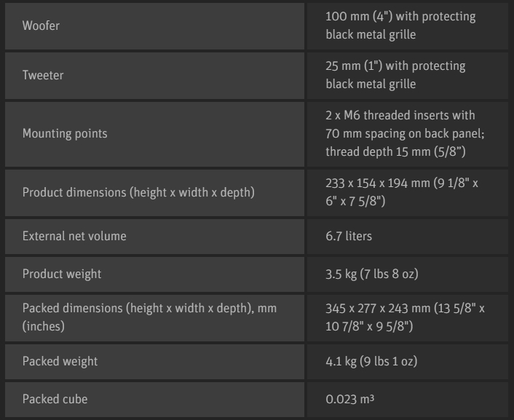Click the thread depth 15 mm text line
Image resolution: width=514 pixels, height=420 pixels.
[395, 152]
